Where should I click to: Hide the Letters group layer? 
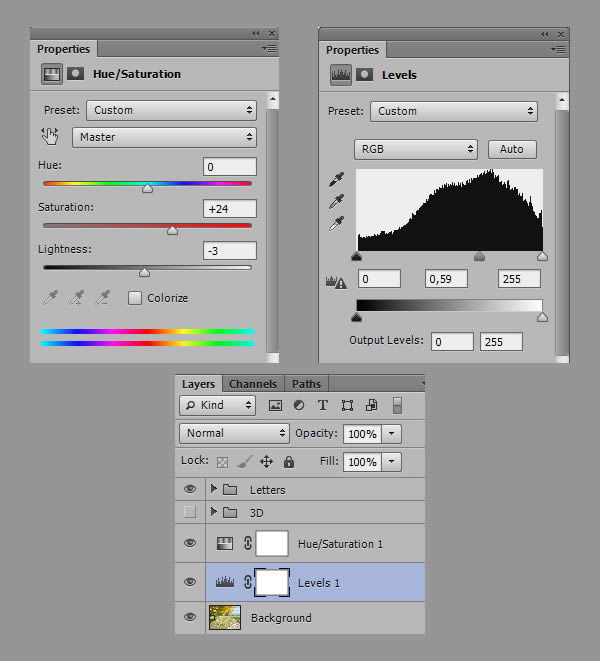coord(190,490)
